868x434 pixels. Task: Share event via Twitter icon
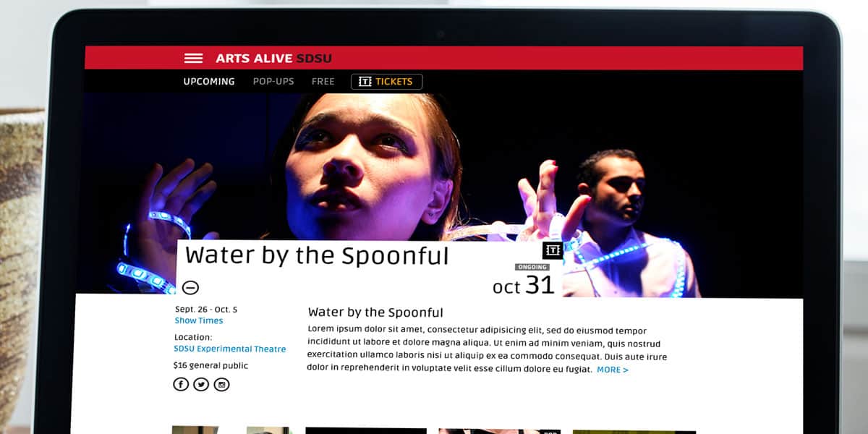click(x=201, y=384)
